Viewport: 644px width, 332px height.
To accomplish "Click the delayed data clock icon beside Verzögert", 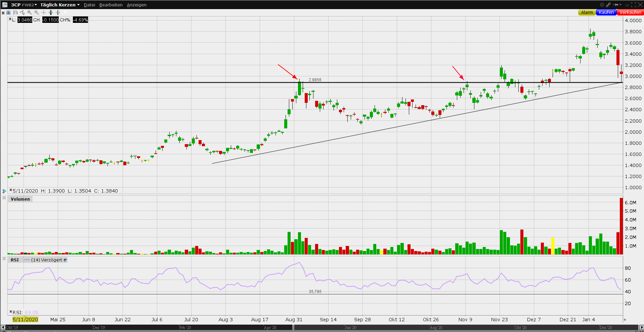I will click(65, 260).
